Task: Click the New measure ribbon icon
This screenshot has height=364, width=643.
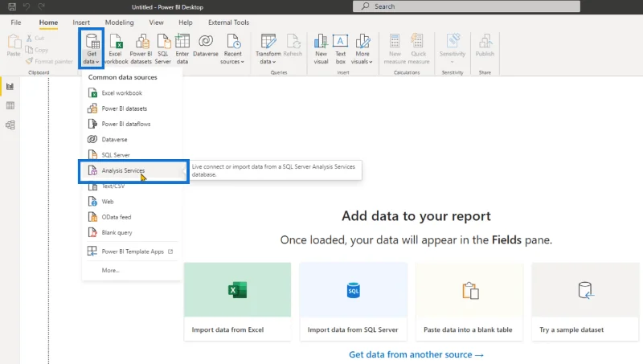Action: [x=395, y=49]
